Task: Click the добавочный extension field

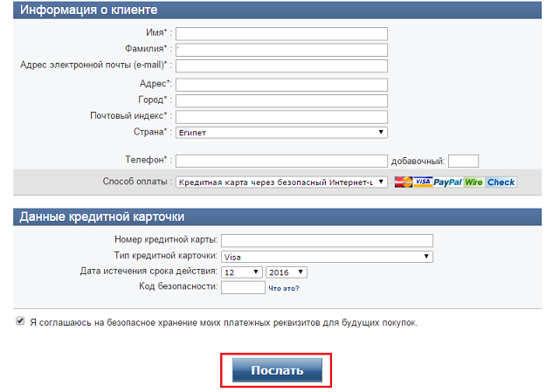Action: (463, 161)
